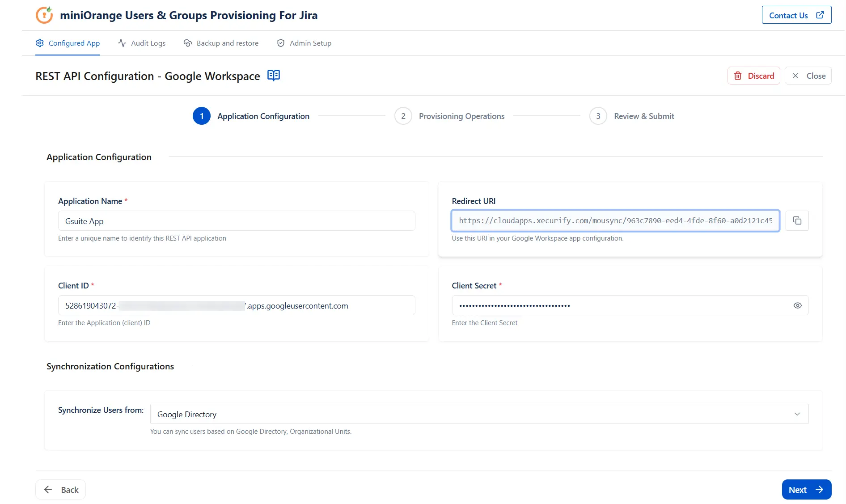This screenshot has height=504, width=846.
Task: Click the Contact Us button
Action: [x=796, y=15]
